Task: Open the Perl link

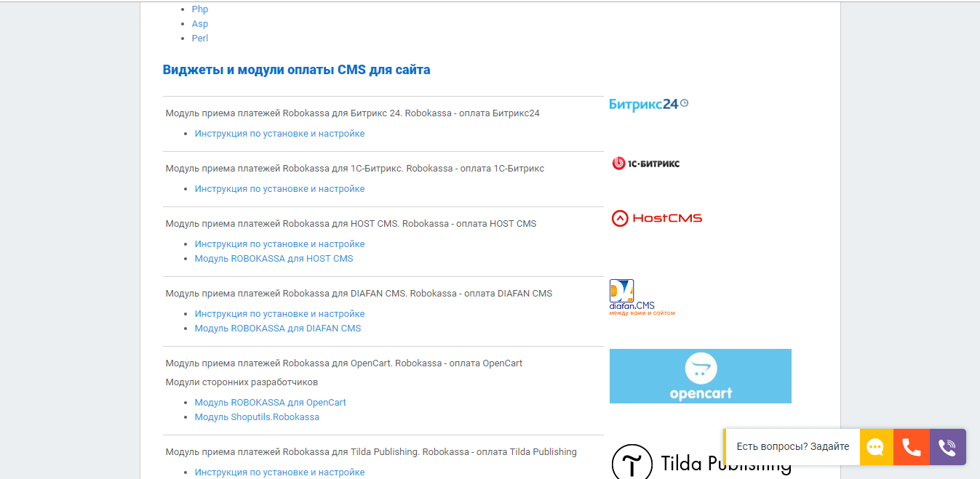Action: coord(200,39)
